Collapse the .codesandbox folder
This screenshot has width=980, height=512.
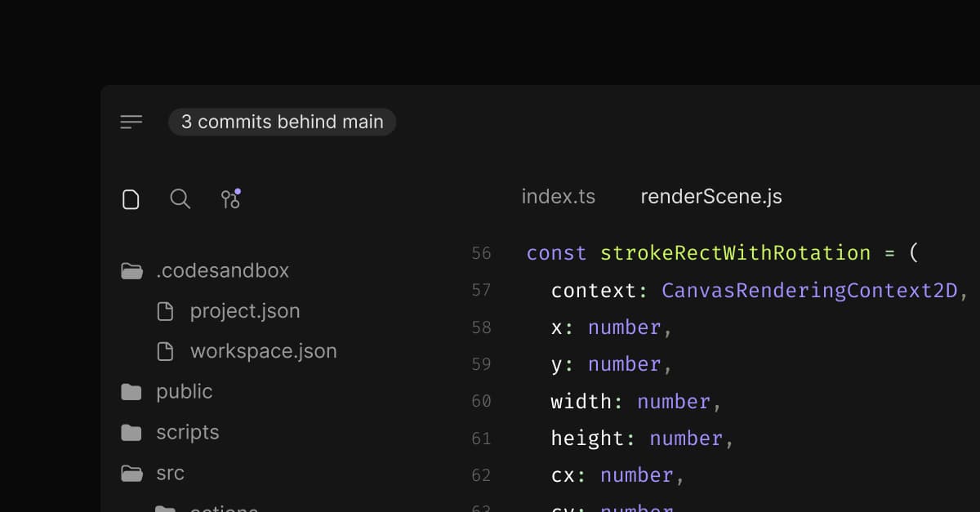click(224, 270)
